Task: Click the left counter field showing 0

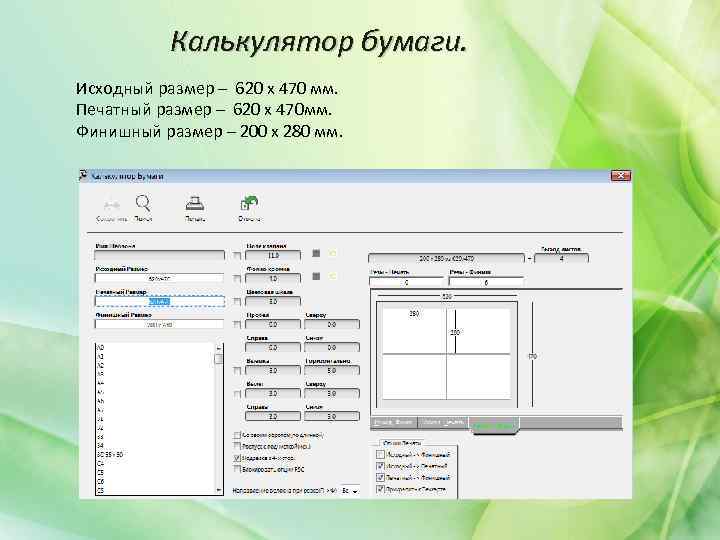Action: (406, 282)
